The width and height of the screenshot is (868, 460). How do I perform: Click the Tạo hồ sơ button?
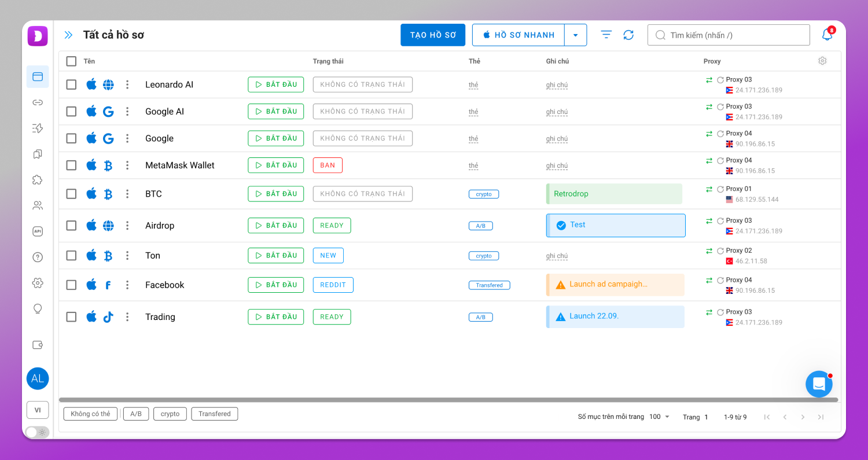click(433, 35)
